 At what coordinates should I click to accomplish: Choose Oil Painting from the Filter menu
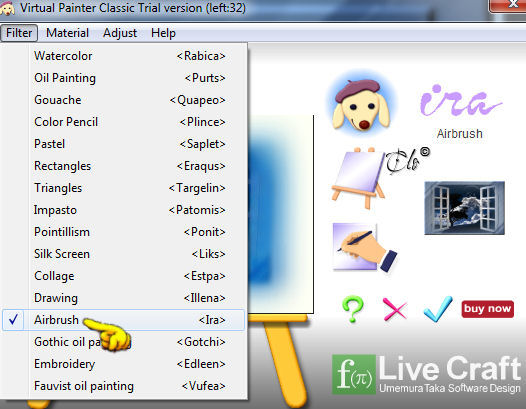click(123, 78)
